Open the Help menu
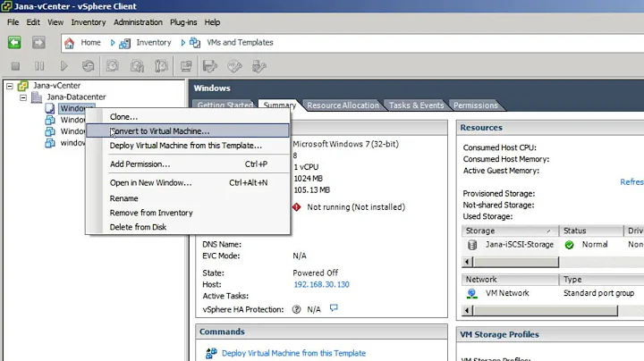Viewport: 644px width, 361px height. point(212,22)
